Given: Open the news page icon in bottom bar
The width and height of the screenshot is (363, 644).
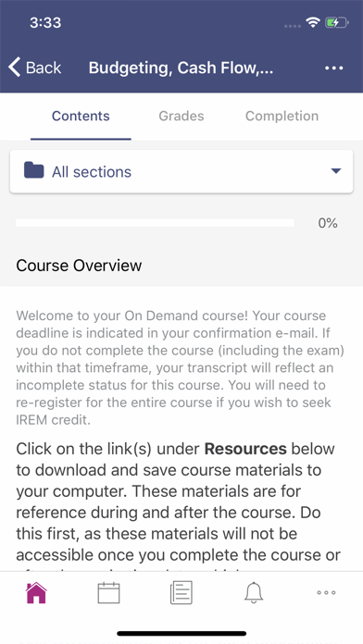Looking at the screenshot, I should coord(181,593).
